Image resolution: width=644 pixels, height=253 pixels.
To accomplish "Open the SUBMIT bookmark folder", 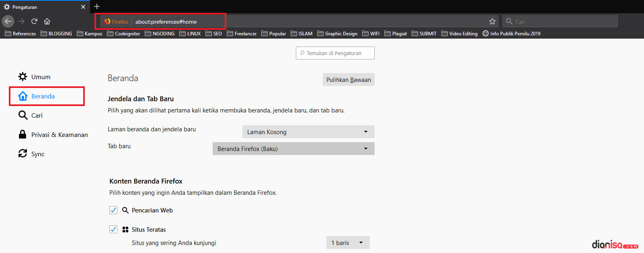I will [x=424, y=34].
